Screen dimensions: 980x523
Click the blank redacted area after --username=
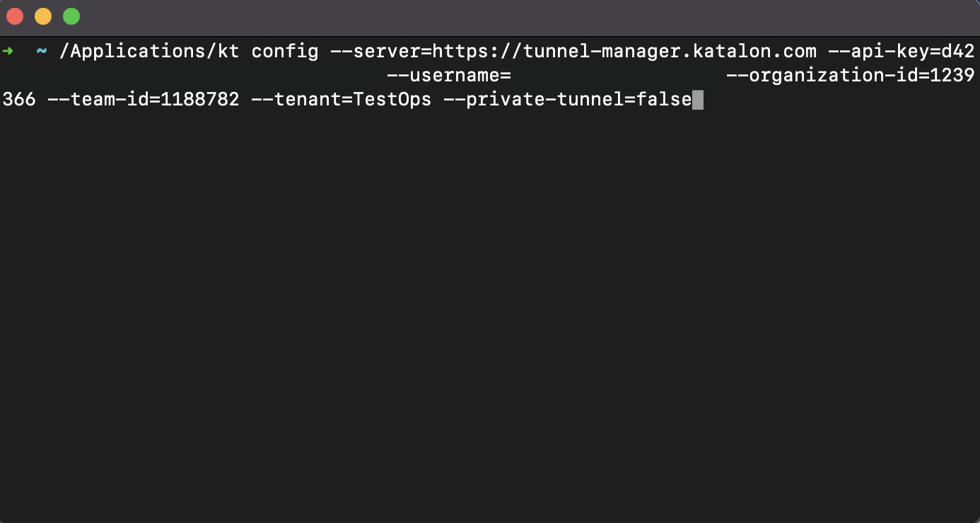pos(619,76)
